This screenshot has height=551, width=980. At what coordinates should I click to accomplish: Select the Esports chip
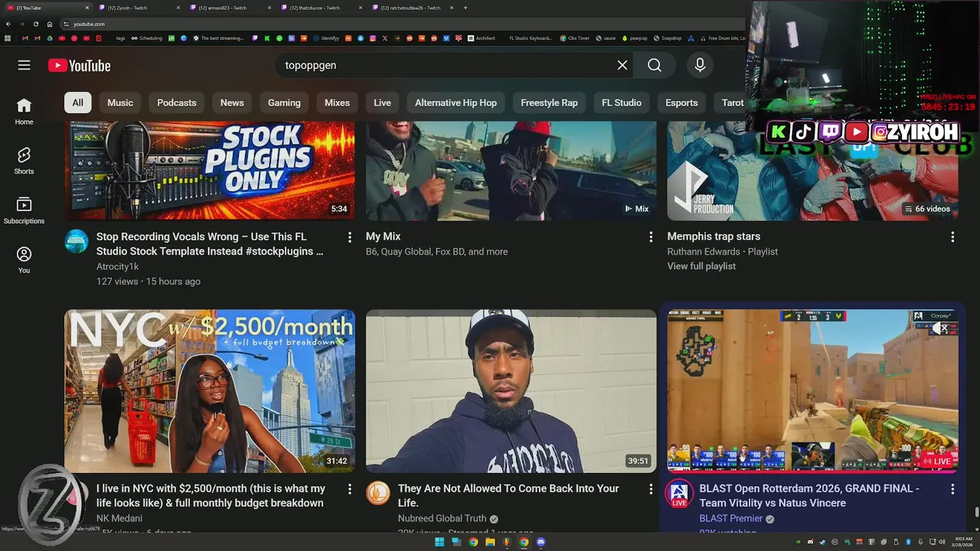pos(681,103)
